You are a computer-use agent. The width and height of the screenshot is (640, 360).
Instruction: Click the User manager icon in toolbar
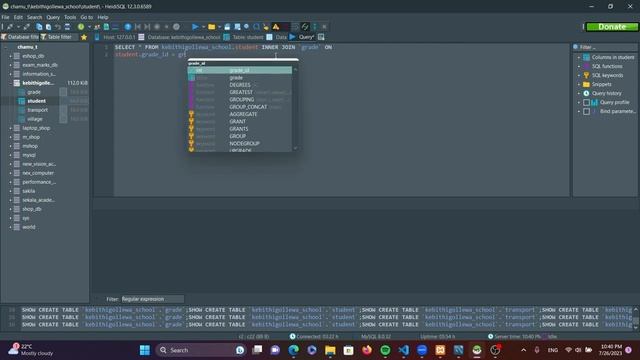[x=97, y=27]
